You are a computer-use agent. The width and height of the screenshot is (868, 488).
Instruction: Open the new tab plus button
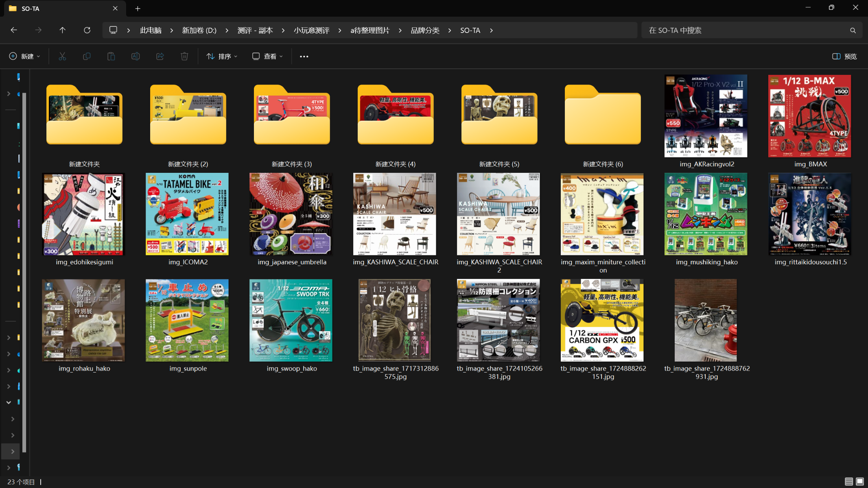pos(138,9)
